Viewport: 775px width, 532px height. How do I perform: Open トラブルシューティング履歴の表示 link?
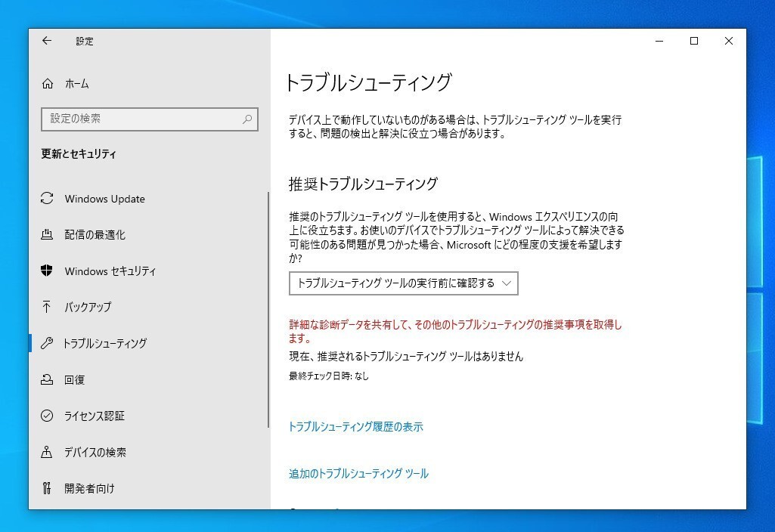(356, 426)
